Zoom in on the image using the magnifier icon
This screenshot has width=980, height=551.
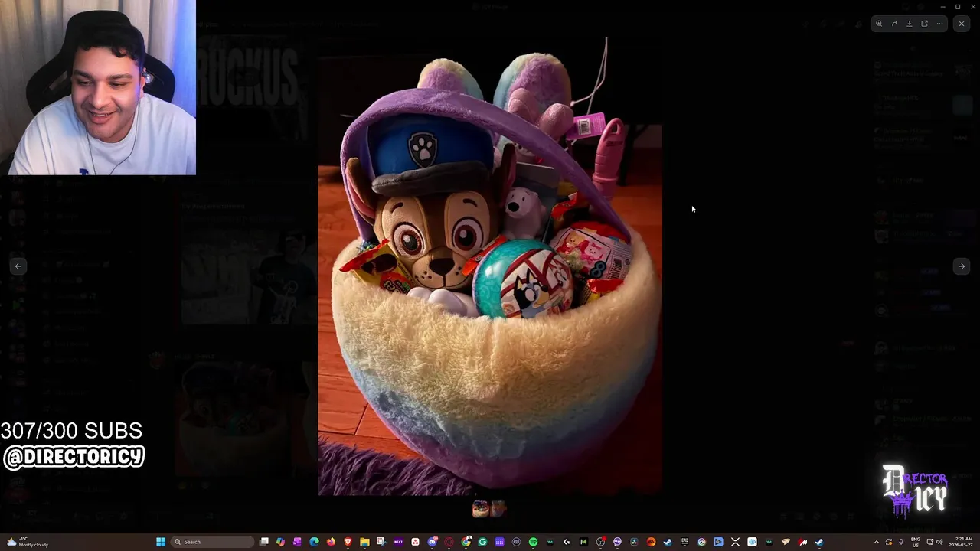pyautogui.click(x=879, y=24)
